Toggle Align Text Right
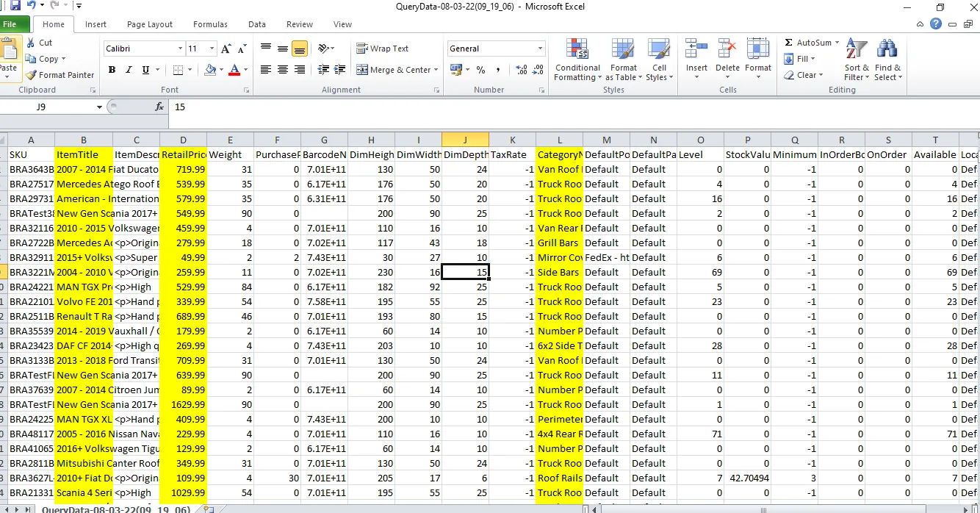Screen dimensions: 980x513 [300, 70]
